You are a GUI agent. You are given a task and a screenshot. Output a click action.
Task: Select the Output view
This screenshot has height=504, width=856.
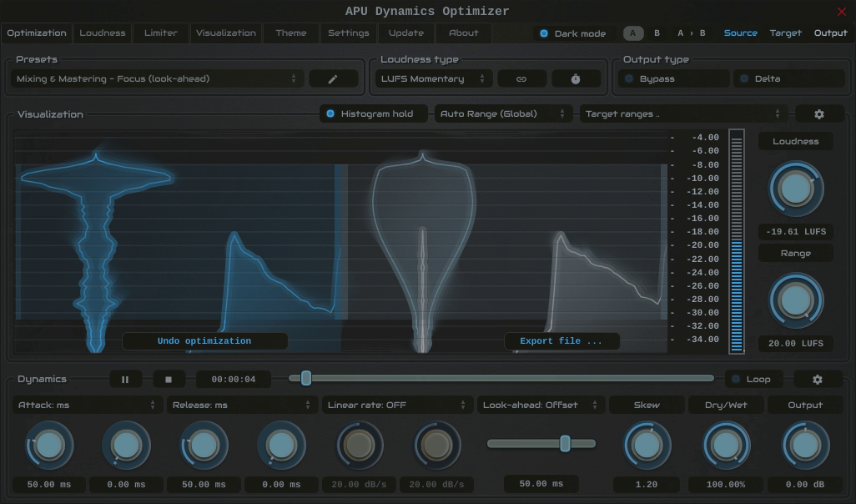click(830, 33)
